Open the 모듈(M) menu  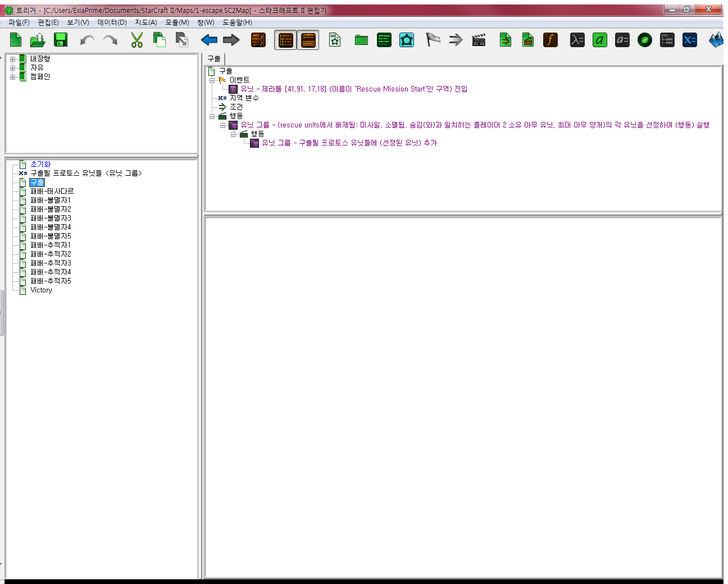(x=176, y=22)
